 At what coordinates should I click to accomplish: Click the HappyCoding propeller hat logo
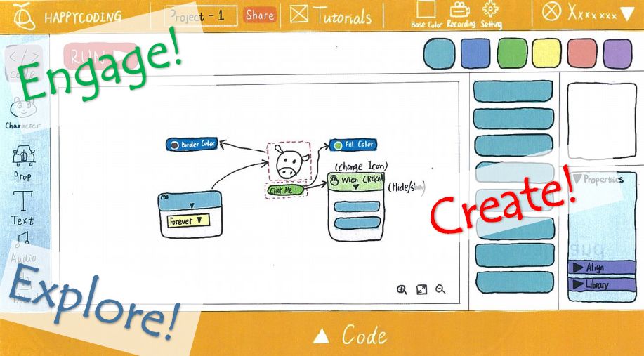[x=23, y=16]
